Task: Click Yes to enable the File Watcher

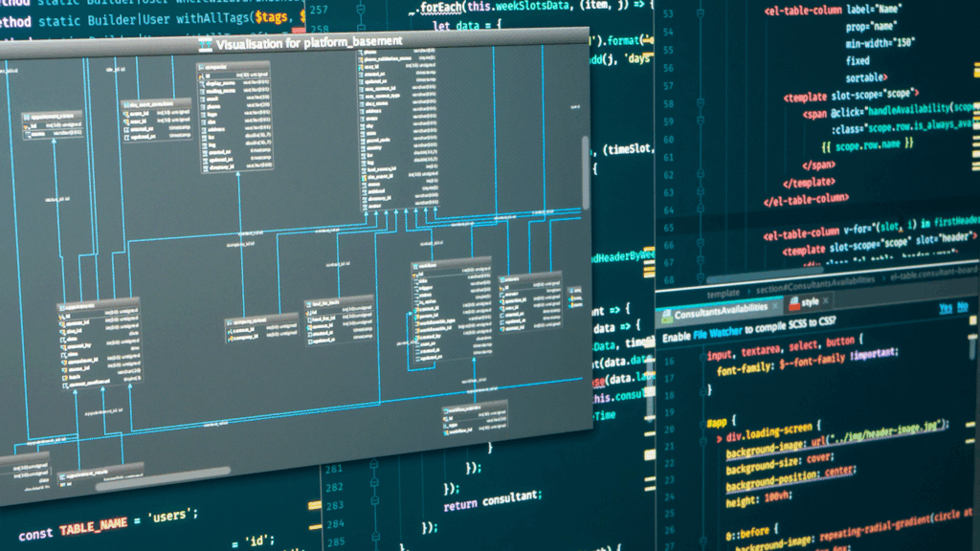Action: point(945,307)
